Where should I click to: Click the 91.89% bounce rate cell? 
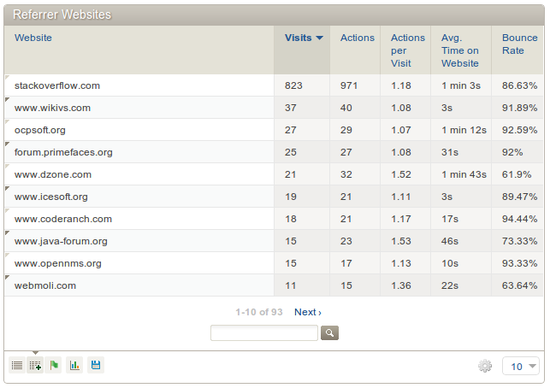point(519,108)
